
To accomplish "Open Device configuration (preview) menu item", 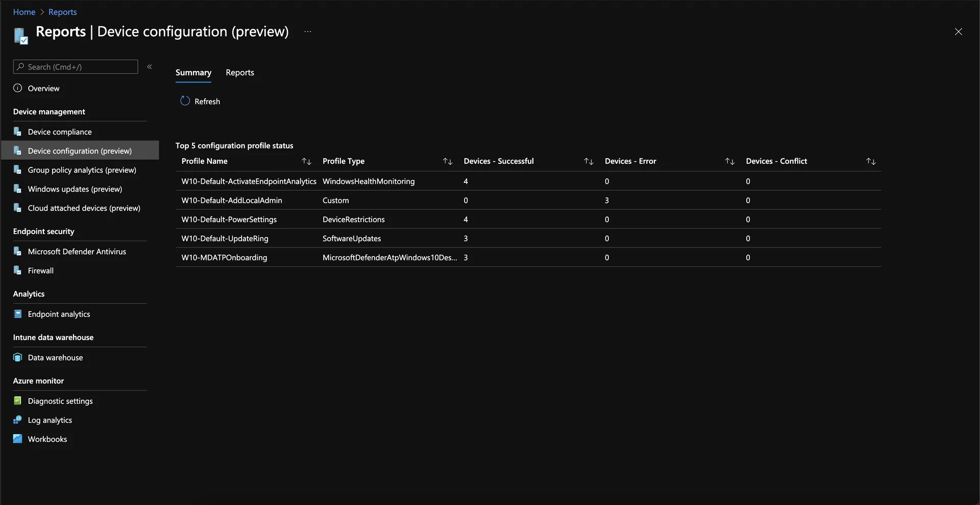I will pyautogui.click(x=80, y=151).
